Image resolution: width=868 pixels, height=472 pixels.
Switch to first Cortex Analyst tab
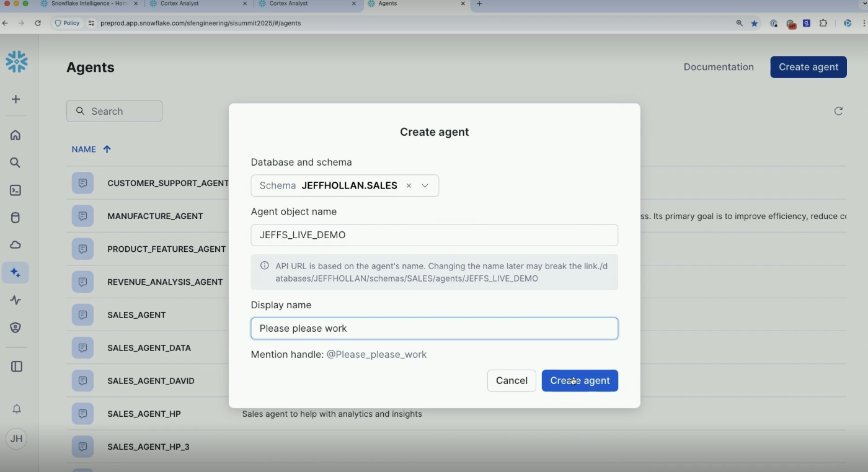197,4
